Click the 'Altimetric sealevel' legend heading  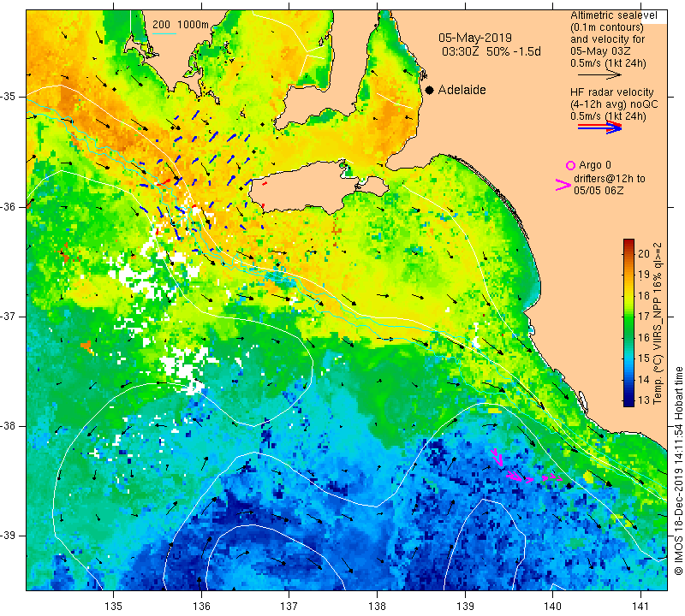[x=613, y=15]
